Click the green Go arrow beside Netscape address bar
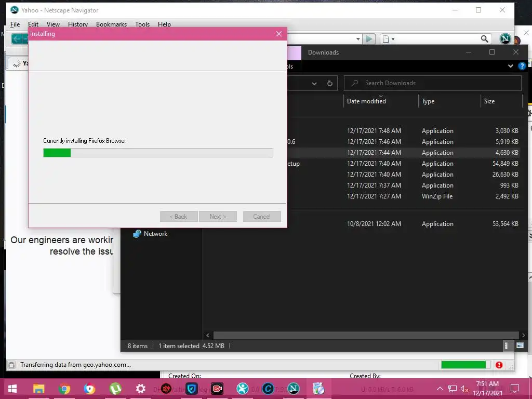This screenshot has width=532, height=399. [369, 39]
